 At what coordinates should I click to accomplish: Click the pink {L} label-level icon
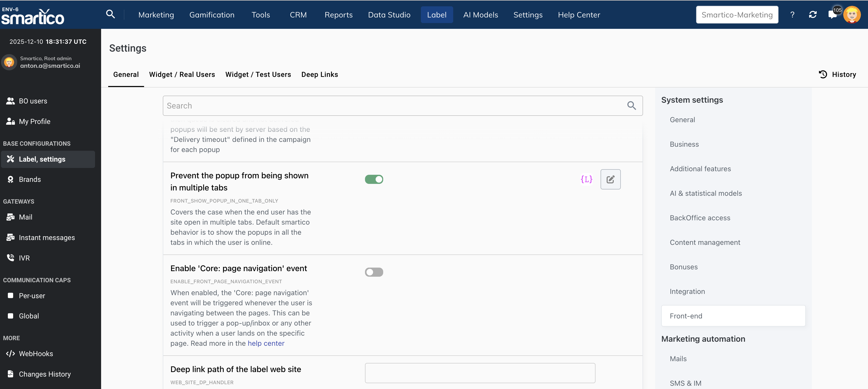tap(586, 179)
